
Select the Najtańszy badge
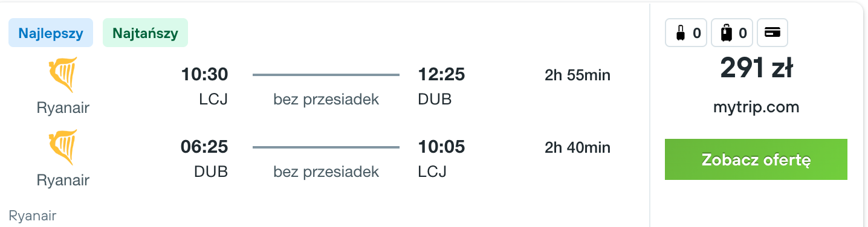pyautogui.click(x=146, y=33)
